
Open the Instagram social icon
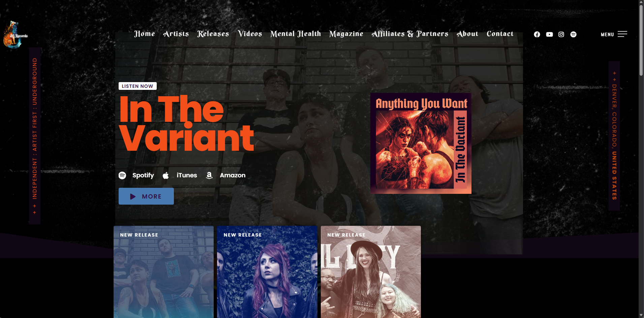click(x=561, y=34)
